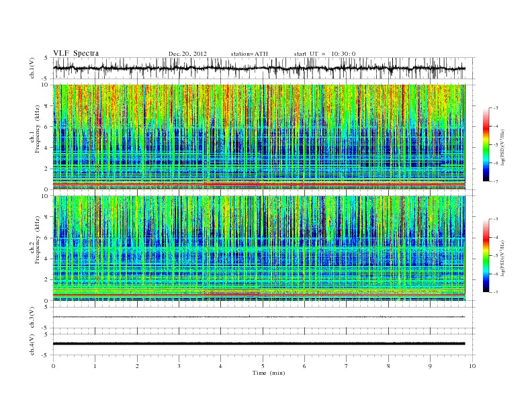This screenshot has width=532, height=411.
Task: Select the "start UT = 10:30:0" label
Action: (324, 54)
